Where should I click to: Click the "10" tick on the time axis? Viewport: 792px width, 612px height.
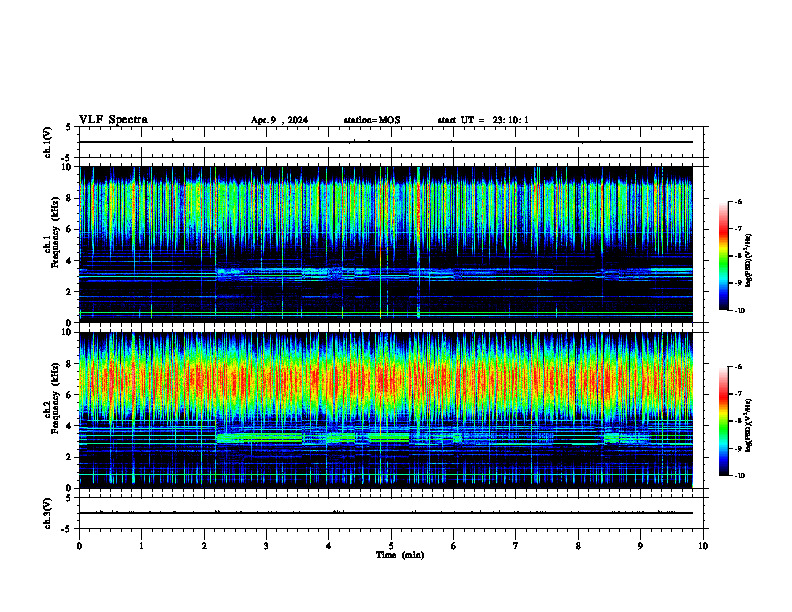703,546
